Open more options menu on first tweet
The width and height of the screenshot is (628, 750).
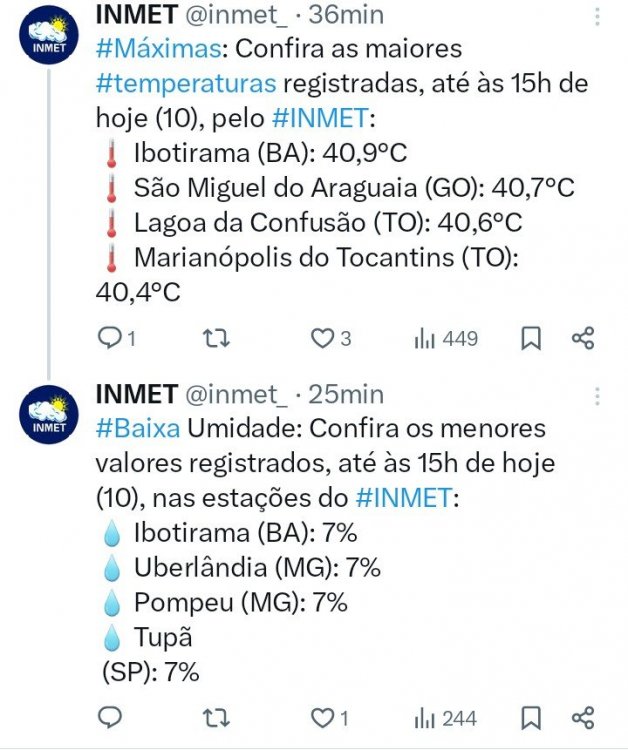(597, 16)
